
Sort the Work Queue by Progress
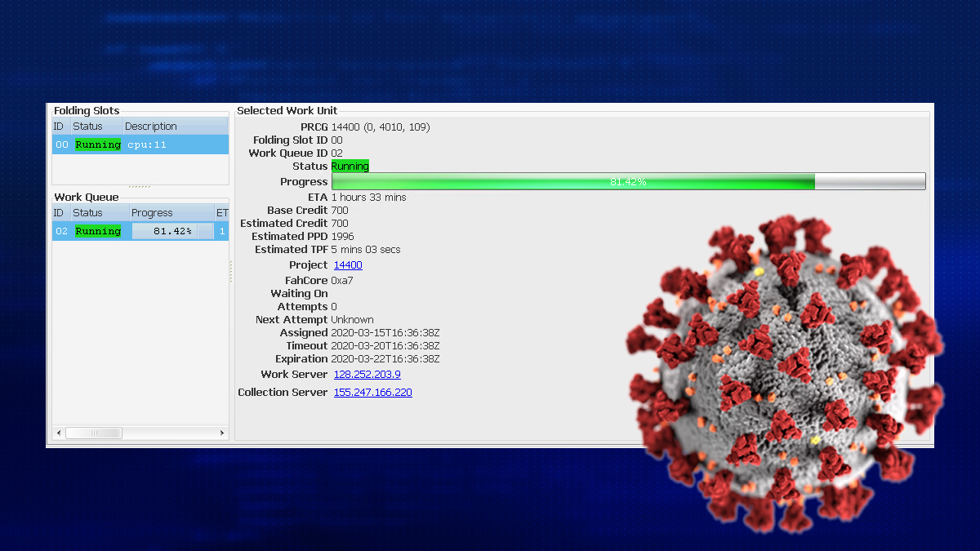pos(151,212)
